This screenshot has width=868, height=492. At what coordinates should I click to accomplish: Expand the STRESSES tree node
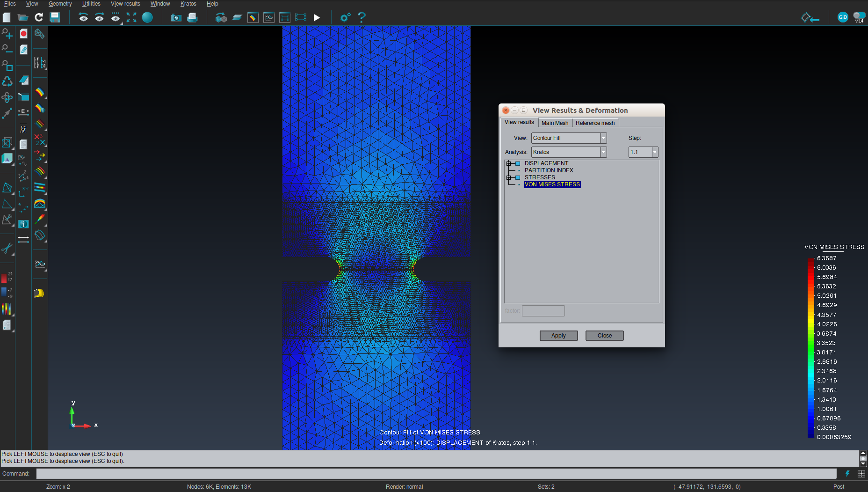pyautogui.click(x=509, y=177)
